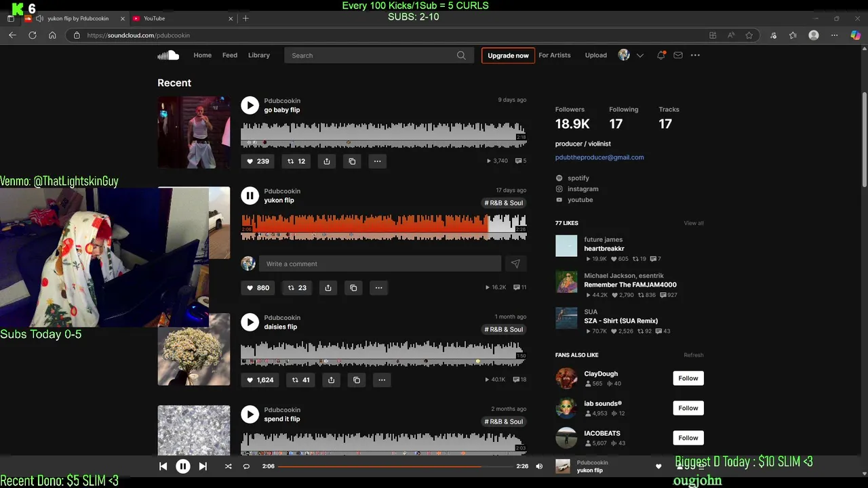The width and height of the screenshot is (868, 488).
Task: Open pdubtheproducer@gmail.com email link
Action: click(599, 157)
